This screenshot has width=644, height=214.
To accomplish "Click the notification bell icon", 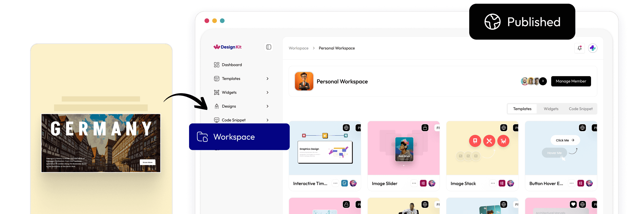I will 579,48.
